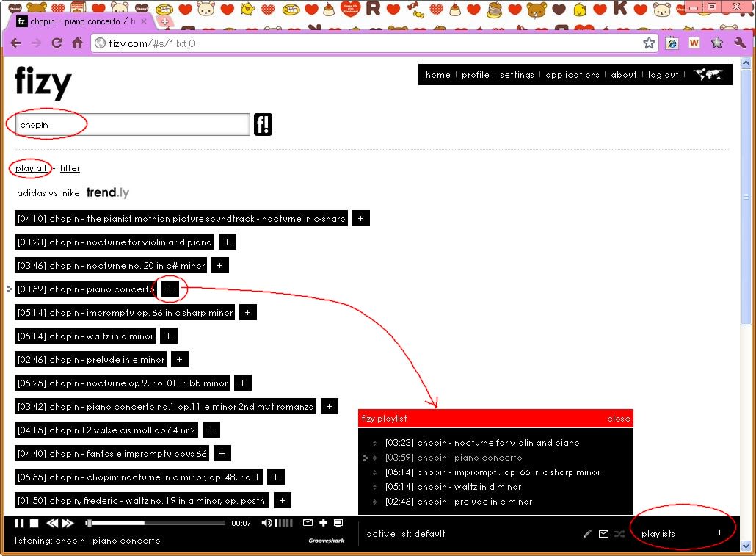Skip to the next track
Image resolution: width=756 pixels, height=556 pixels.
[68, 523]
